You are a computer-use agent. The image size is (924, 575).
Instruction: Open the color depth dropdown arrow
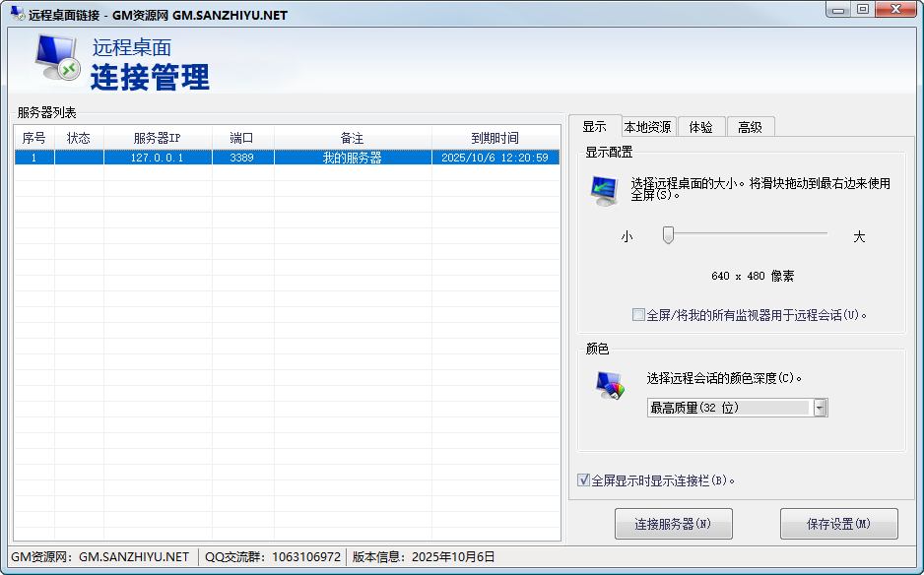820,408
